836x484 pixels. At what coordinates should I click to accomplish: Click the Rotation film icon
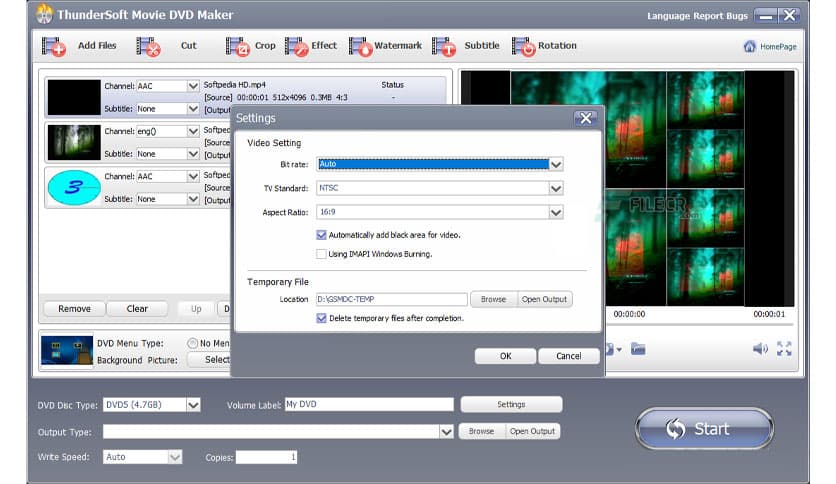coord(523,46)
